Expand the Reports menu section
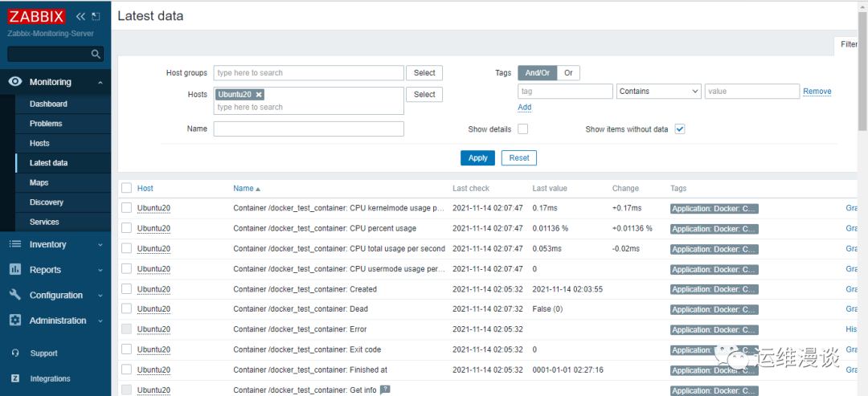The width and height of the screenshot is (868, 396). (100, 270)
